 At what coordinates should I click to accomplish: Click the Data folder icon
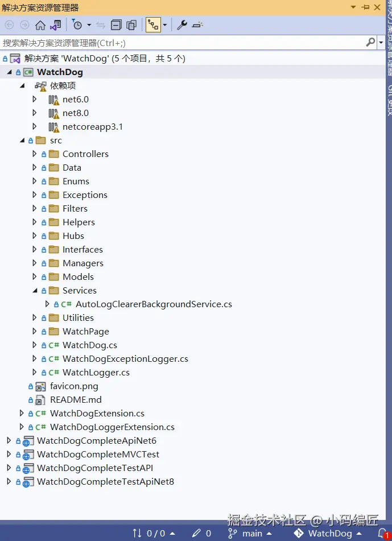[54, 167]
